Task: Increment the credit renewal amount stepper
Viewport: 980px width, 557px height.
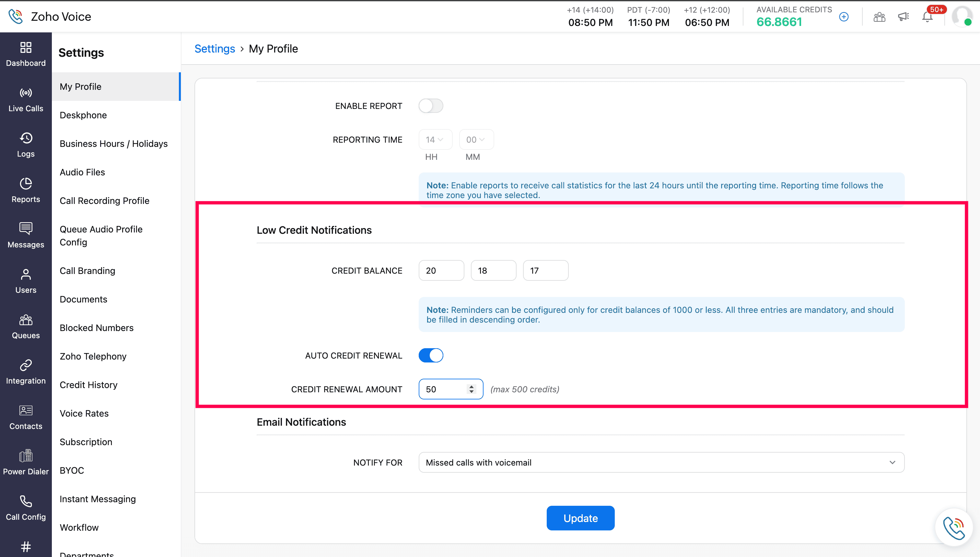Action: (x=472, y=386)
